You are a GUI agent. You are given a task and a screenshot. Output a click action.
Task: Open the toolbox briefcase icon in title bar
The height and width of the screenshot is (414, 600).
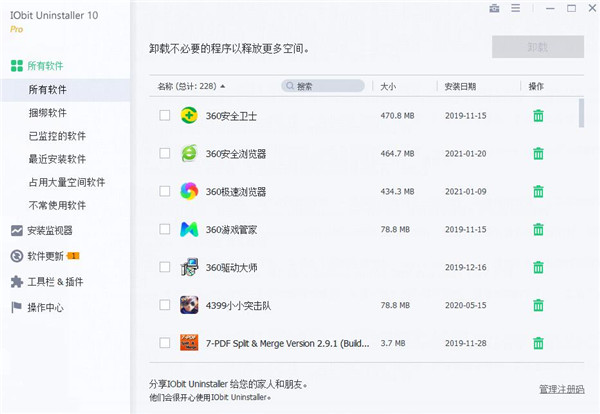(494, 8)
